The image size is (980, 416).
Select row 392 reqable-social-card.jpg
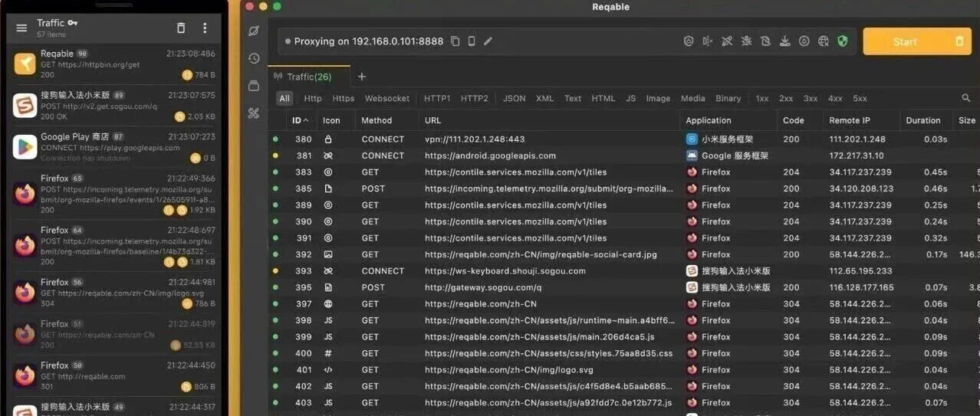623,254
